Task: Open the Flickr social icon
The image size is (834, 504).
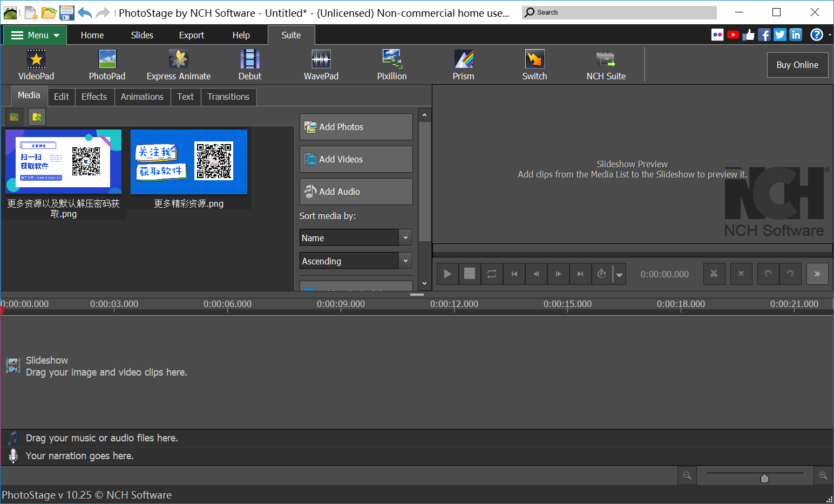Action: (717, 35)
